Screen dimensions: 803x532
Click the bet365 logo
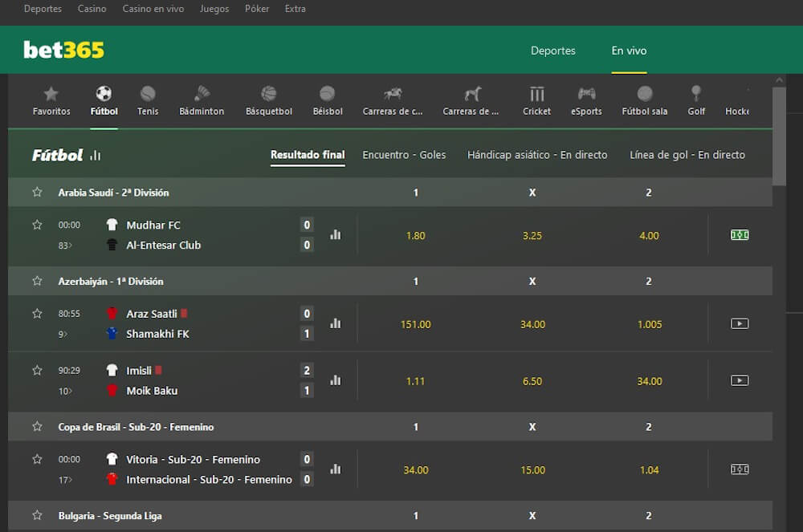tap(63, 50)
